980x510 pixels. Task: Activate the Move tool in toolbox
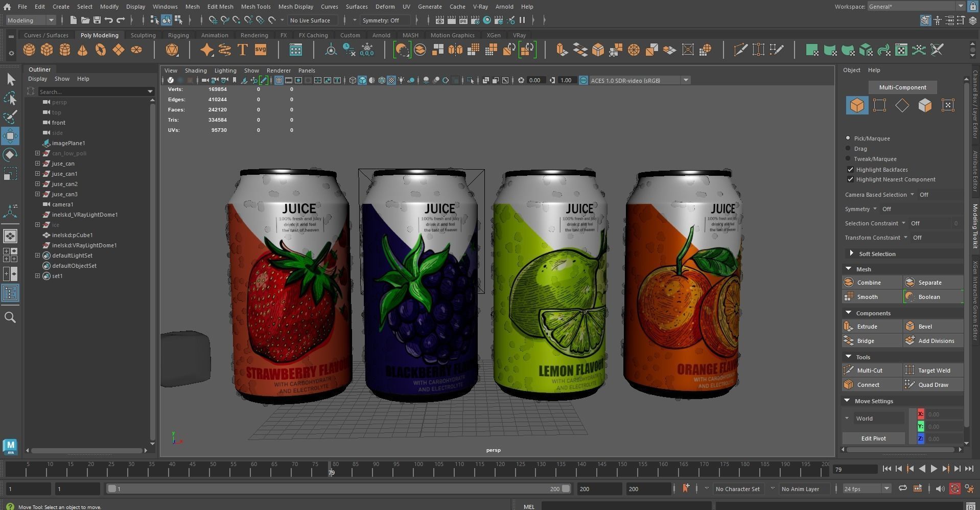pos(10,136)
